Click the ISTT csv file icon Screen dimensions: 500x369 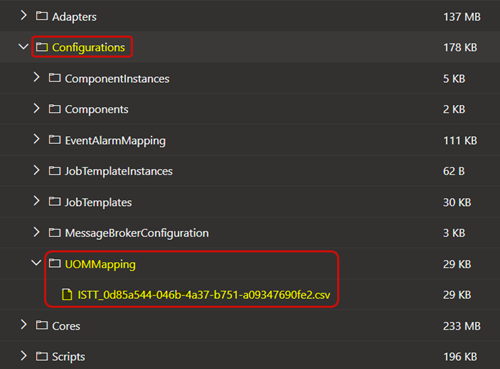67,294
